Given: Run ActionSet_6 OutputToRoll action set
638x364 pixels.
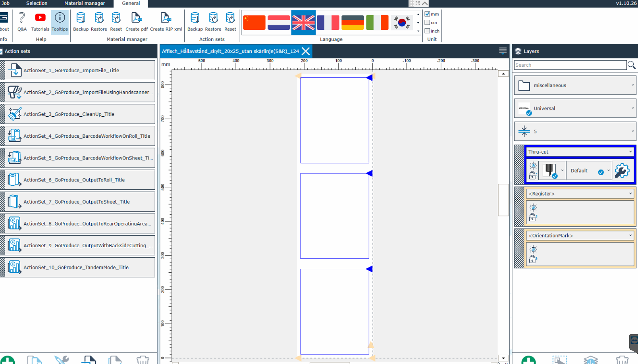Looking at the screenshot, I should point(78,180).
